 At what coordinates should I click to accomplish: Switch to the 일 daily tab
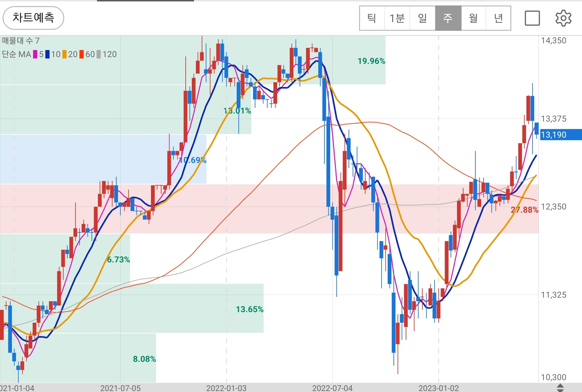423,18
